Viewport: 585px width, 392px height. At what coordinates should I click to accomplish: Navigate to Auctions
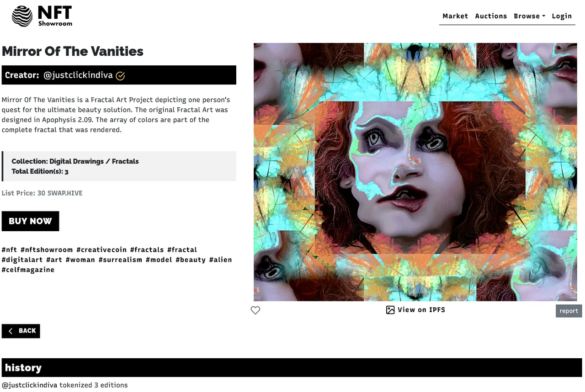pos(491,16)
